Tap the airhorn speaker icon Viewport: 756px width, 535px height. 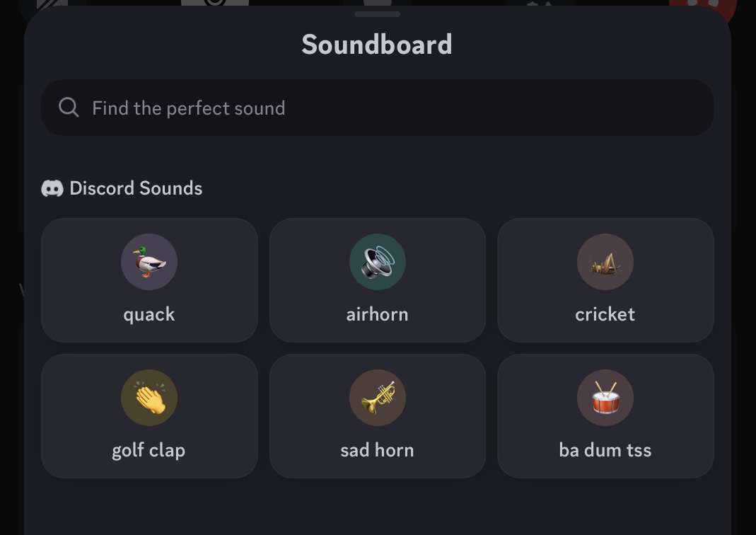tap(377, 262)
